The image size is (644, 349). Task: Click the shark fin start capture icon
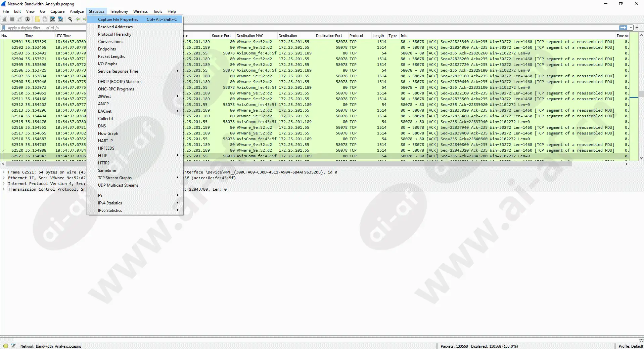[x=4, y=19]
